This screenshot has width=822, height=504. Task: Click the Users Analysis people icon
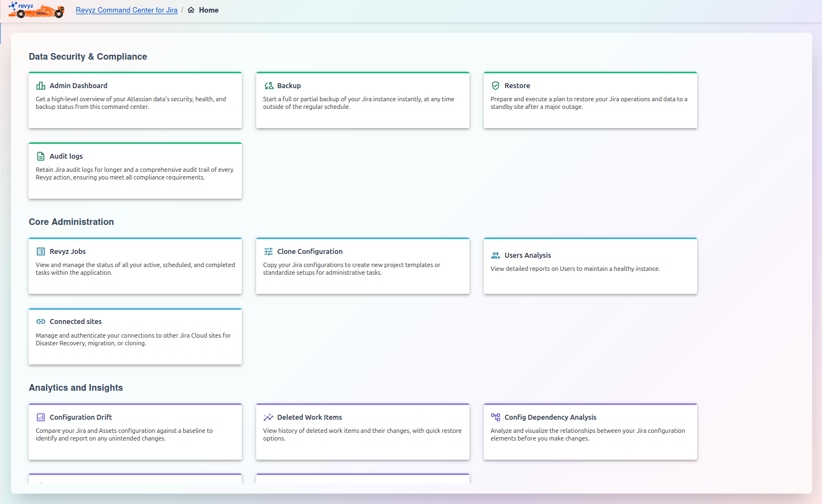coord(495,256)
